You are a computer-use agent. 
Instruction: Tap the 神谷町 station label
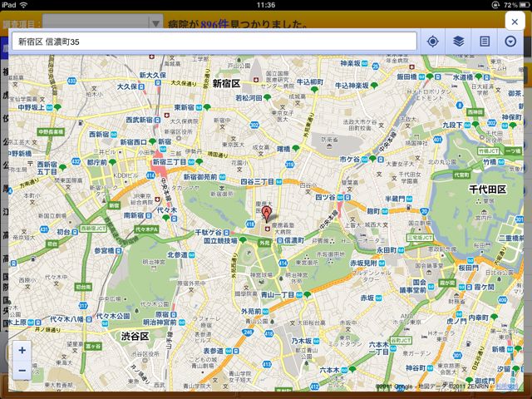tap(416, 367)
